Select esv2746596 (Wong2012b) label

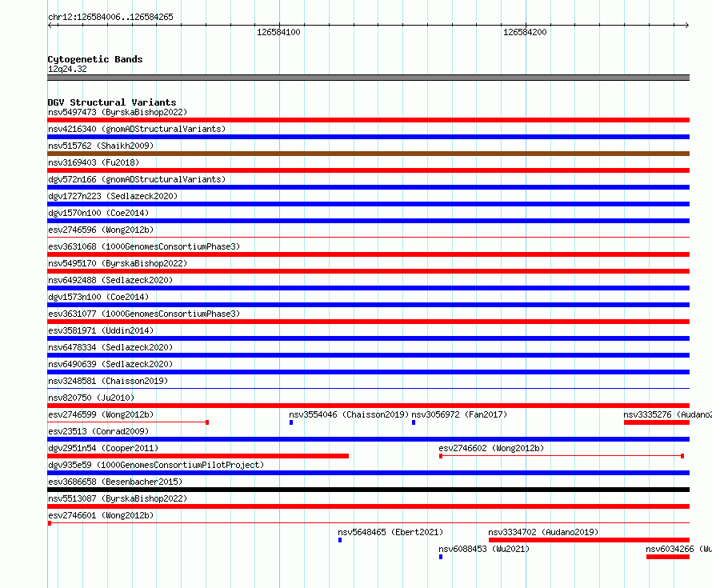coord(101,230)
